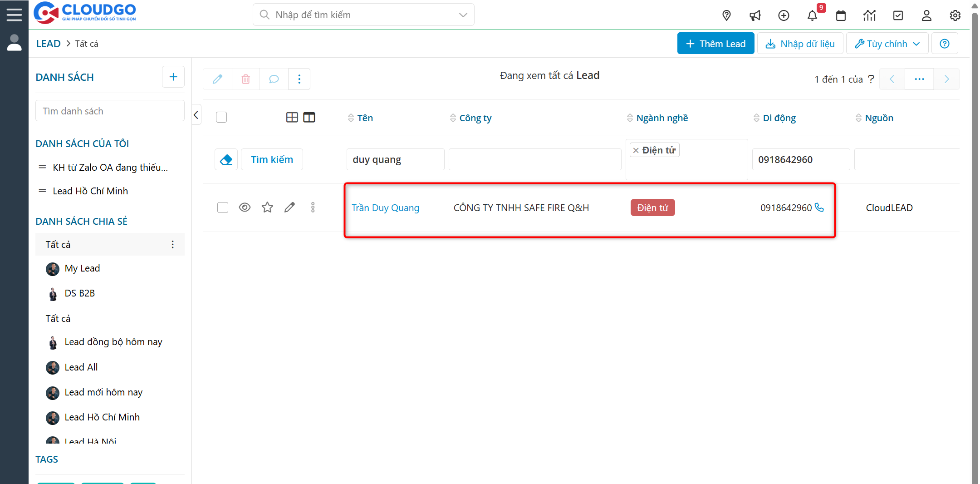The height and width of the screenshot is (484, 980).
Task: Select Lead Hồ Chí Minh in the sidebar
Action: click(90, 191)
